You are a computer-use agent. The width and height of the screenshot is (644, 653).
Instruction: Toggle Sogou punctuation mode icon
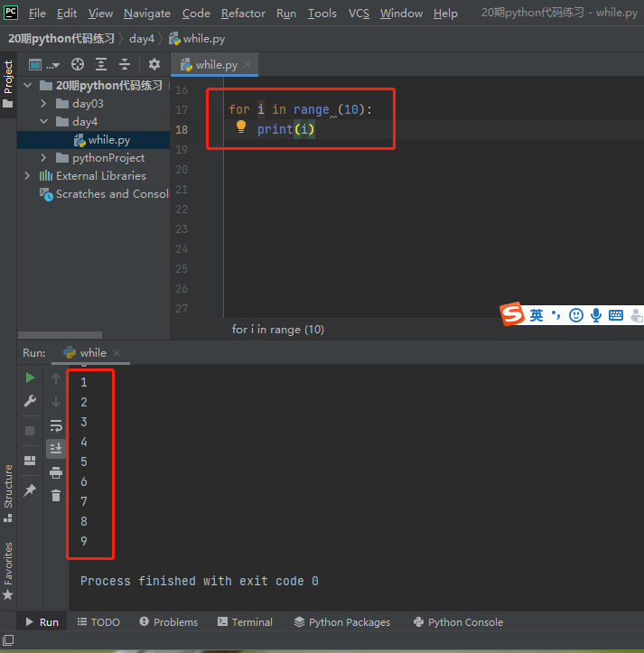pos(555,315)
